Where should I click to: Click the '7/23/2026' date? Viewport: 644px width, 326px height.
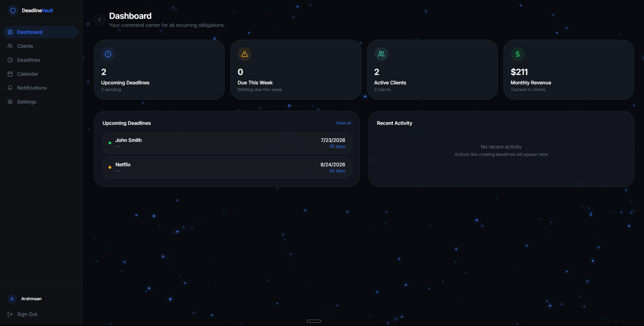(333, 140)
